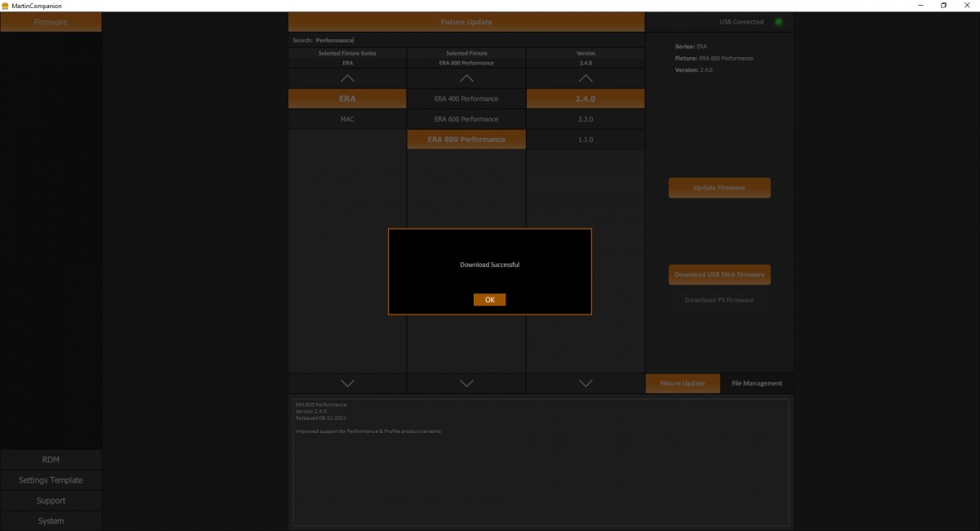Open the RDM section
Viewport: 980px width, 531px height.
51,460
